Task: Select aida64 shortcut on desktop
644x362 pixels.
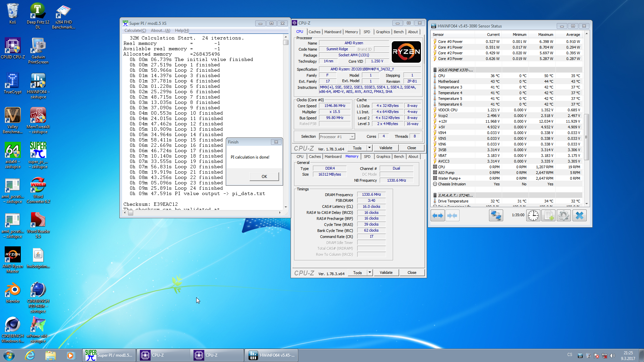Action: coord(12,155)
